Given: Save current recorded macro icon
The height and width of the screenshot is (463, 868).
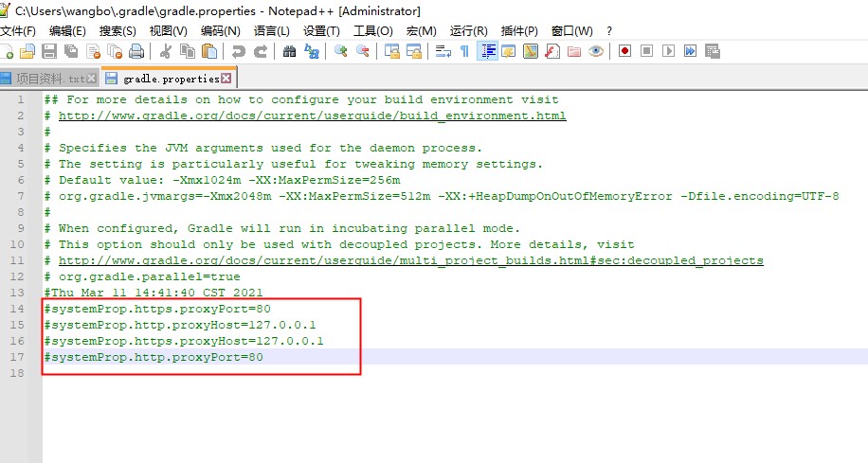Looking at the screenshot, I should pyautogui.click(x=713, y=51).
